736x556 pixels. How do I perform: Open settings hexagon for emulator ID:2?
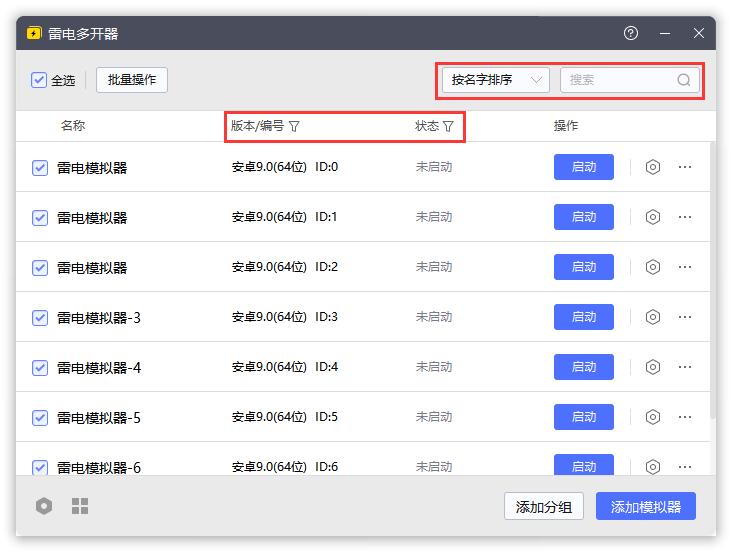tap(652, 267)
